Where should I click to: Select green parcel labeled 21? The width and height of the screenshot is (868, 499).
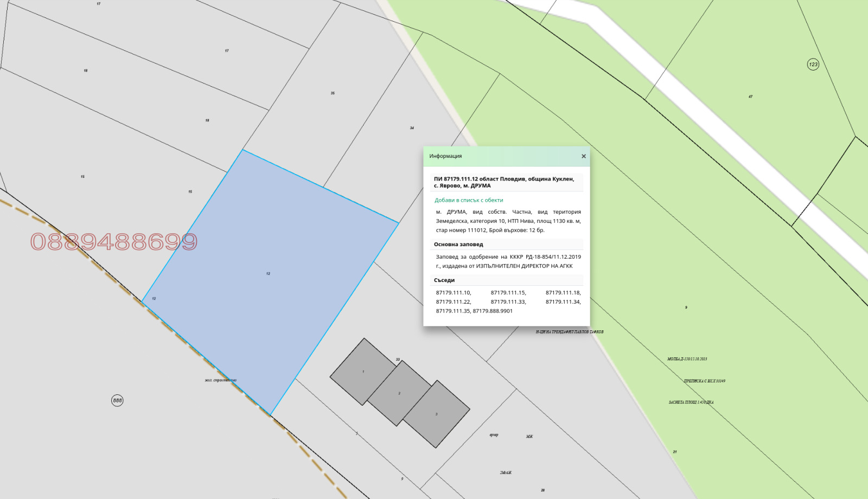675,451
